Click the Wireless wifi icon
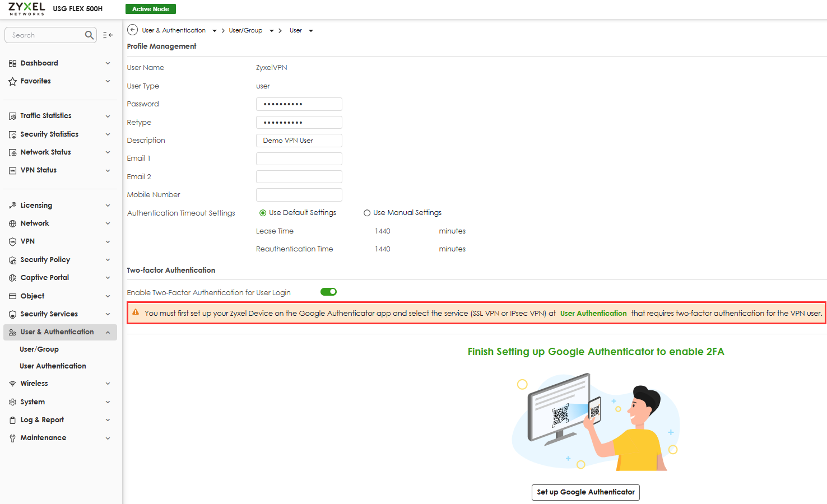Viewport: 827px width, 504px height. (x=12, y=384)
